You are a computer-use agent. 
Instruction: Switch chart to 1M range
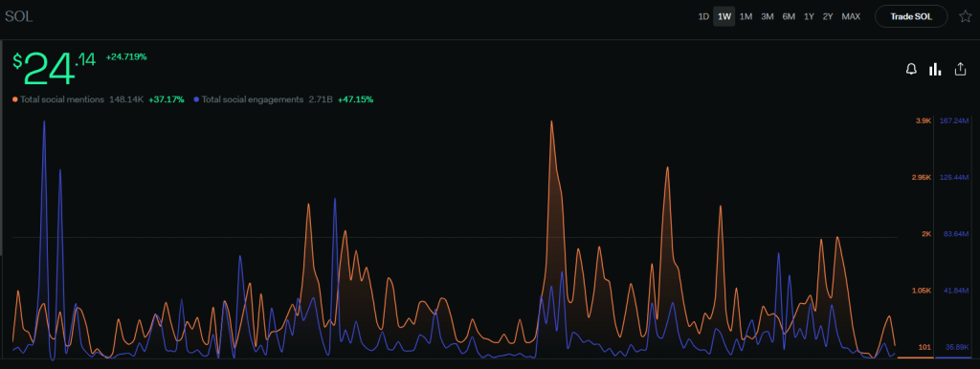746,17
